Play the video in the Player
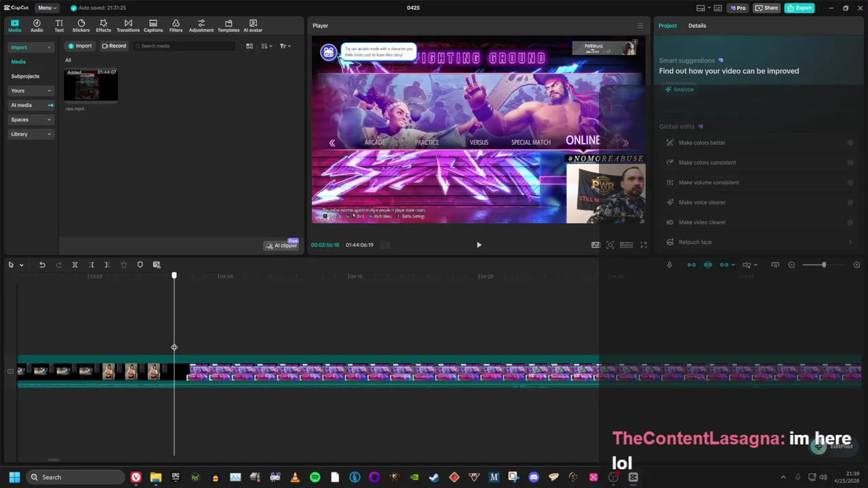868x488 pixels. 479,245
